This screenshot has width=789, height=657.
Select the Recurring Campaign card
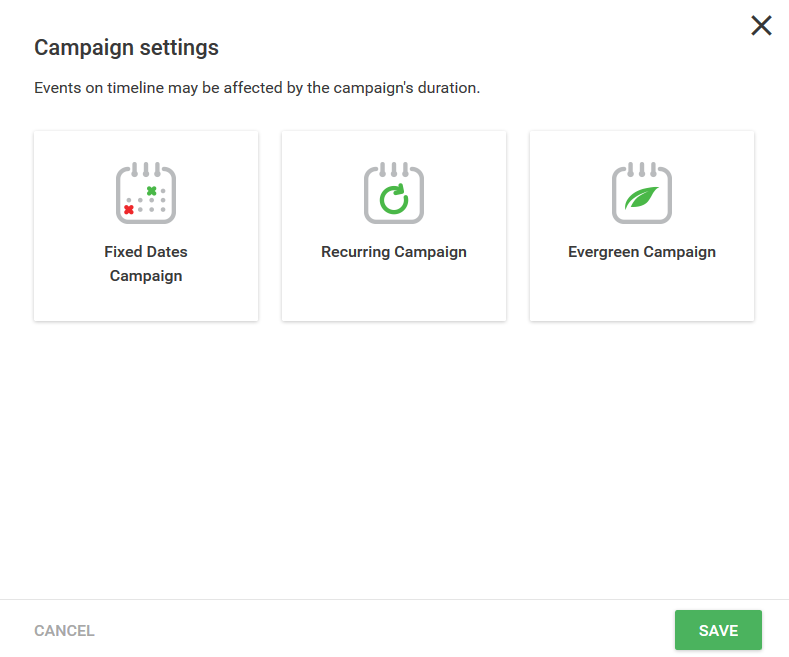coord(394,226)
